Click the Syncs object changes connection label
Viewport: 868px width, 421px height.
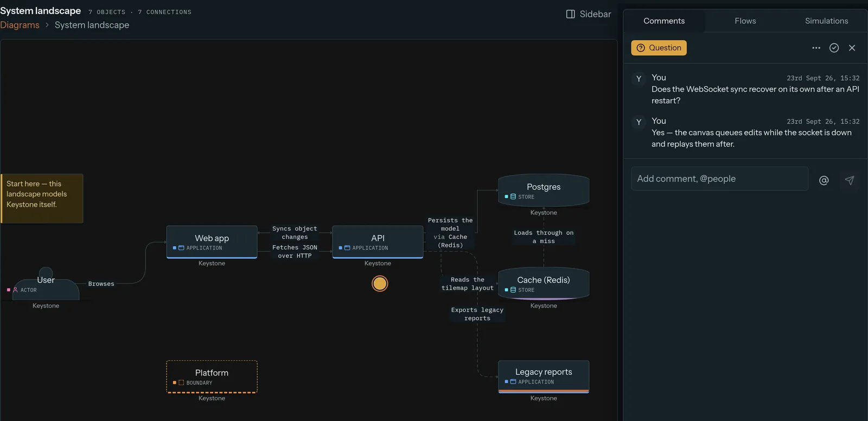(295, 233)
